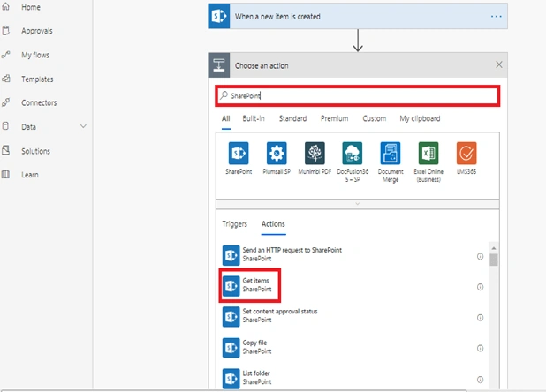The height and width of the screenshot is (392, 546).
Task: Open Learn in the sidebar
Action: (x=30, y=175)
